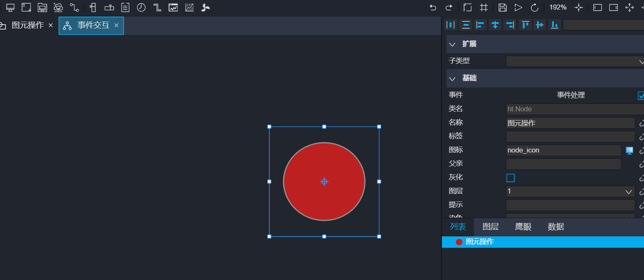Toggle the grid display icon
Viewport: 644px width, 280px height.
(x=484, y=7)
